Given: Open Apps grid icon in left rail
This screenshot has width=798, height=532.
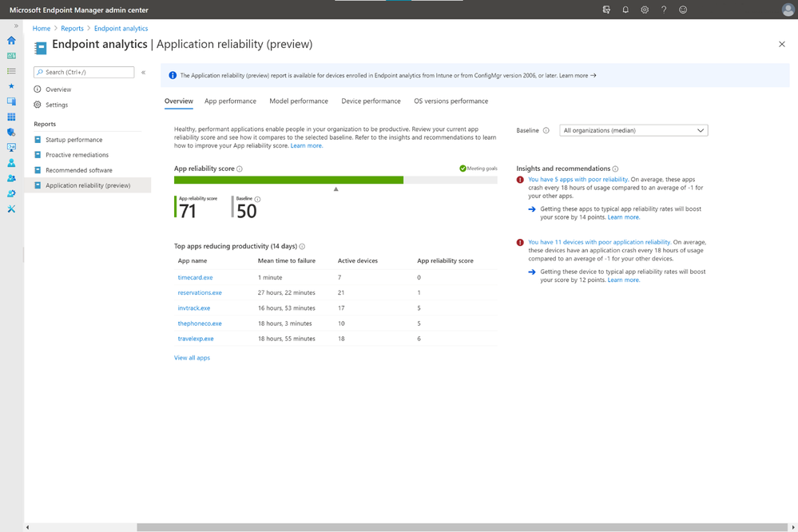Looking at the screenshot, I should [11, 117].
